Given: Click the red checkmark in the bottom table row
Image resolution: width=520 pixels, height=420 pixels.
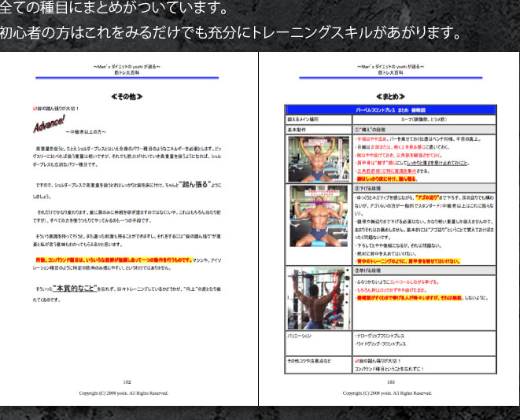Looking at the screenshot, I should click(x=357, y=359).
